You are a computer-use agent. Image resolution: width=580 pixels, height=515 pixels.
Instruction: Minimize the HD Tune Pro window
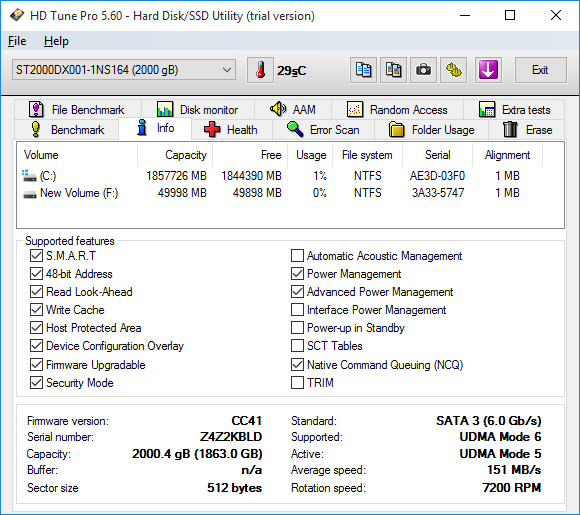[x=465, y=15]
